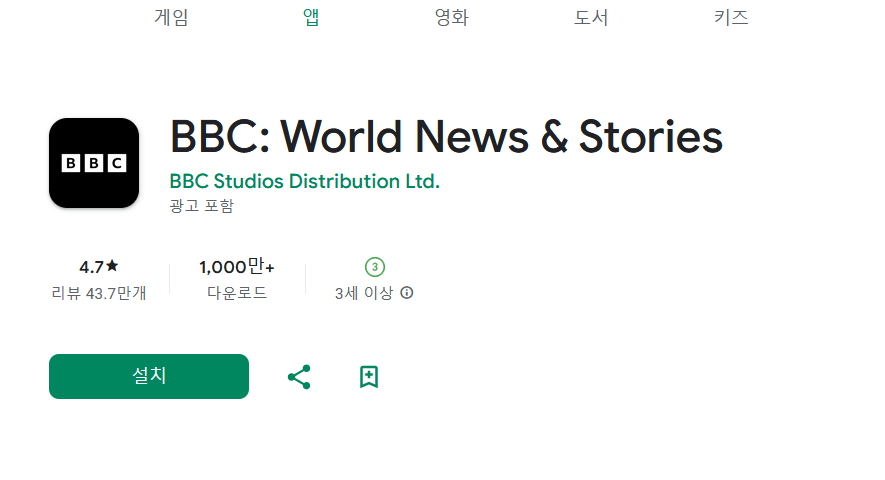885x480 pixels.
Task: Add app to wishlist bookmark icon
Action: point(369,377)
